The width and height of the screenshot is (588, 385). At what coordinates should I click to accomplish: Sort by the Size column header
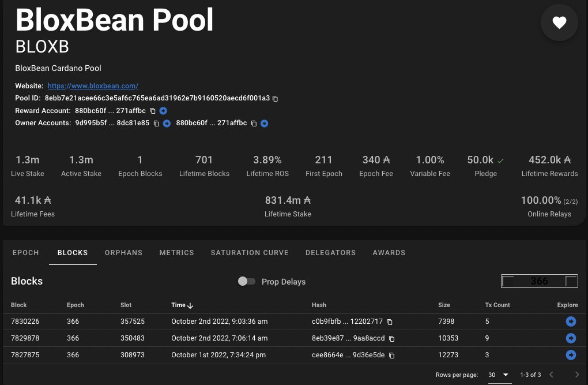(x=444, y=305)
